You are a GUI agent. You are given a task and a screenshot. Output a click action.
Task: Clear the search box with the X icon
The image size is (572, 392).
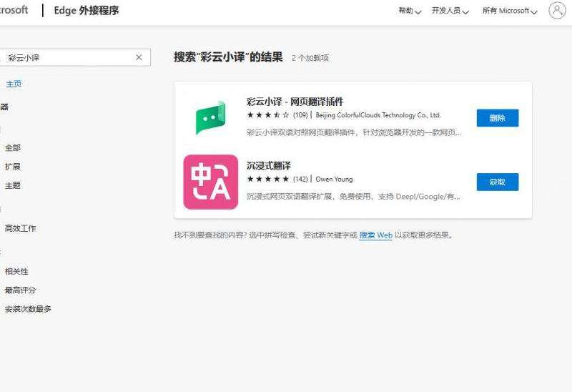pyautogui.click(x=139, y=57)
